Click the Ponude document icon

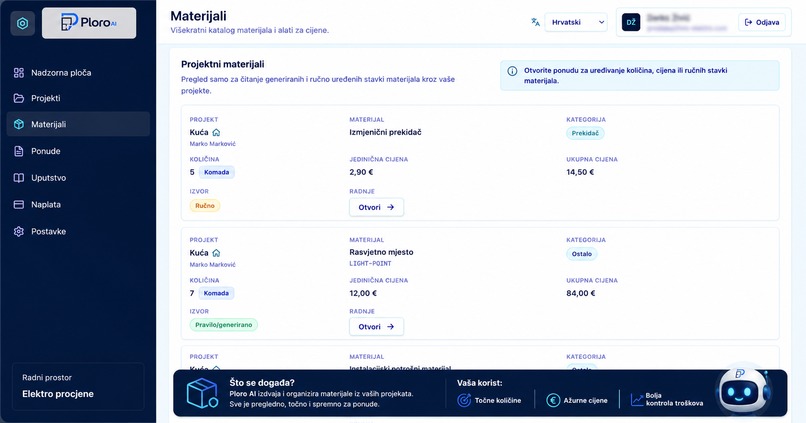click(x=19, y=151)
